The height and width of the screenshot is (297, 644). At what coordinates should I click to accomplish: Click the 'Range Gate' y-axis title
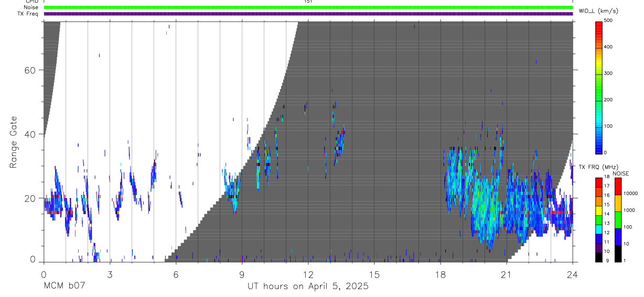(x=13, y=142)
